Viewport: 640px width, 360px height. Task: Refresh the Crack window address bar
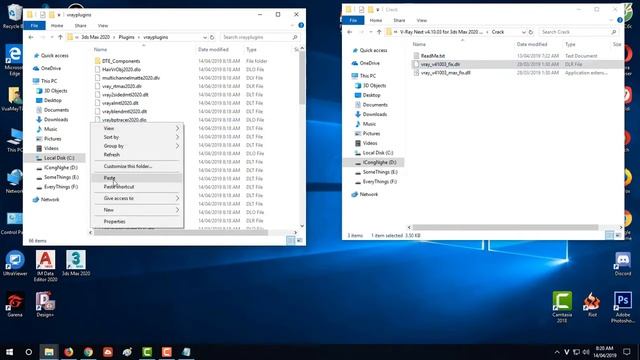tap(531, 32)
